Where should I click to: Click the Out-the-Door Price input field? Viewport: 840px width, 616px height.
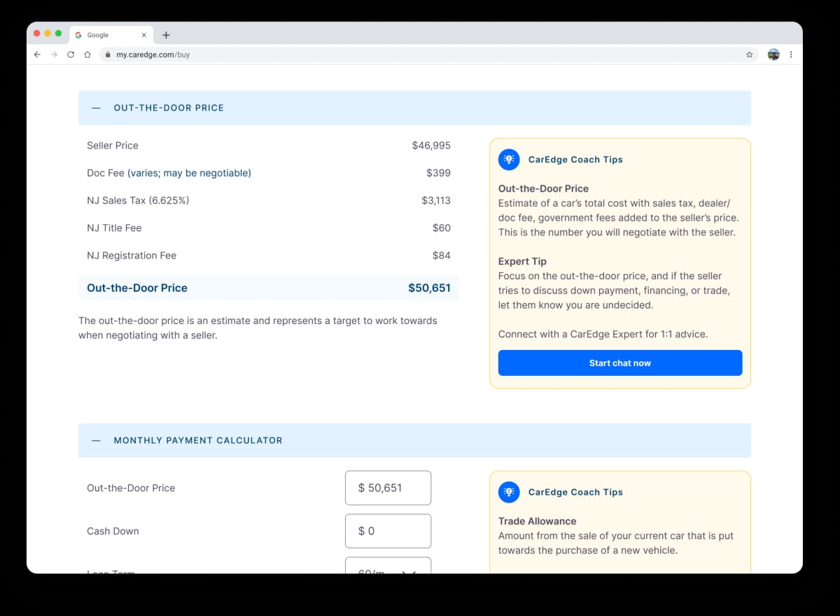tap(388, 488)
